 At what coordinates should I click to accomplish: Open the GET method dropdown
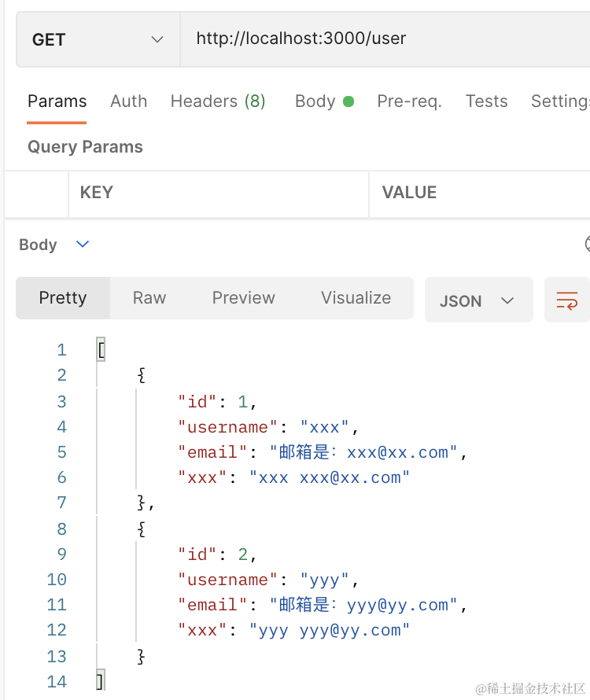tap(98, 39)
